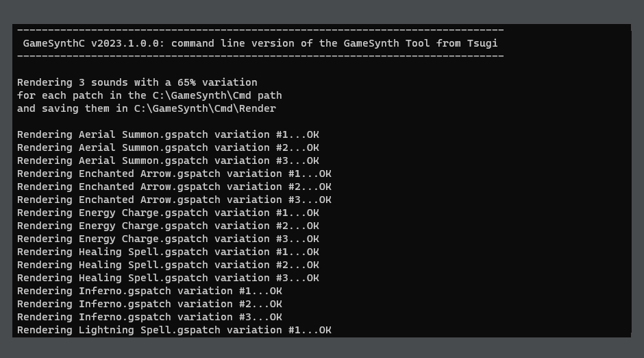
Task: Select the Inferno variation #1 output line
Action: (149, 291)
